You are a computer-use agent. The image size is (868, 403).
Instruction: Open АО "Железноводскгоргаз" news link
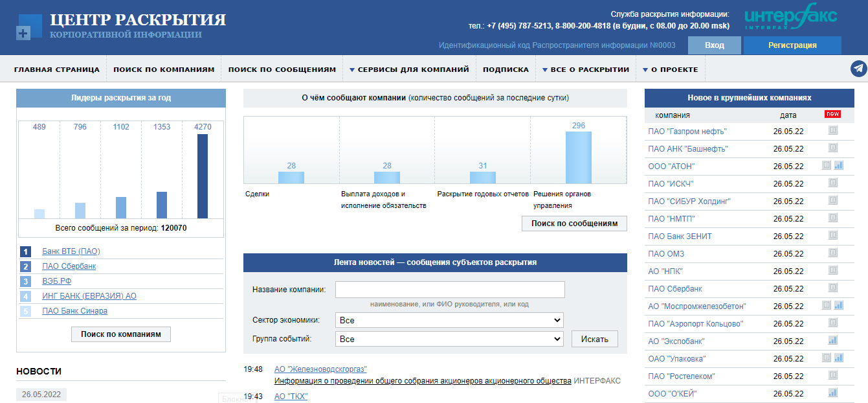(320, 369)
